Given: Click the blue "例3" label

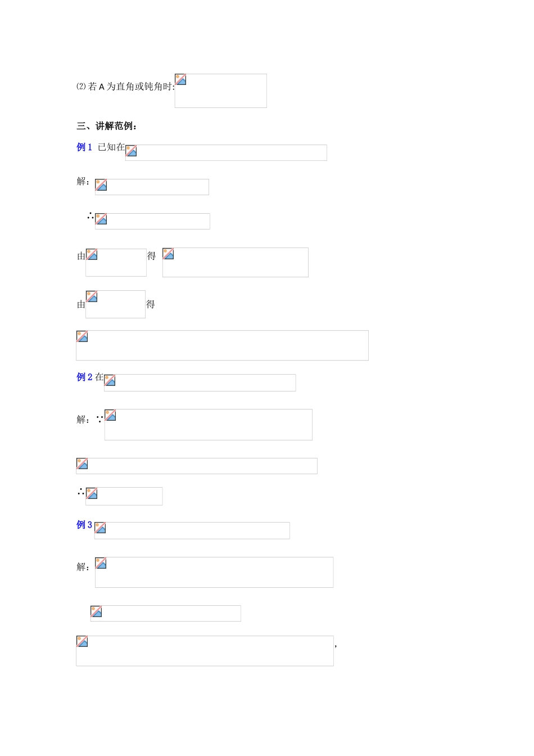Looking at the screenshot, I should point(84,525).
